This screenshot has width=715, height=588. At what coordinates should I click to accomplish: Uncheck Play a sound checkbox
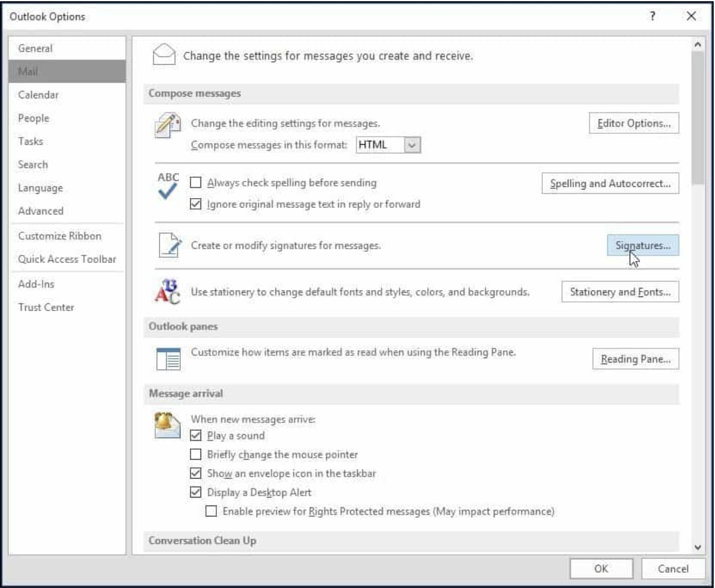point(196,436)
